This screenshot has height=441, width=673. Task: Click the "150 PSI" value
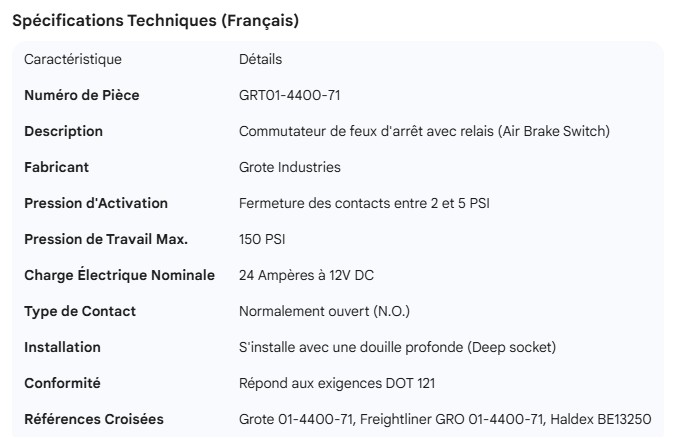(x=264, y=240)
